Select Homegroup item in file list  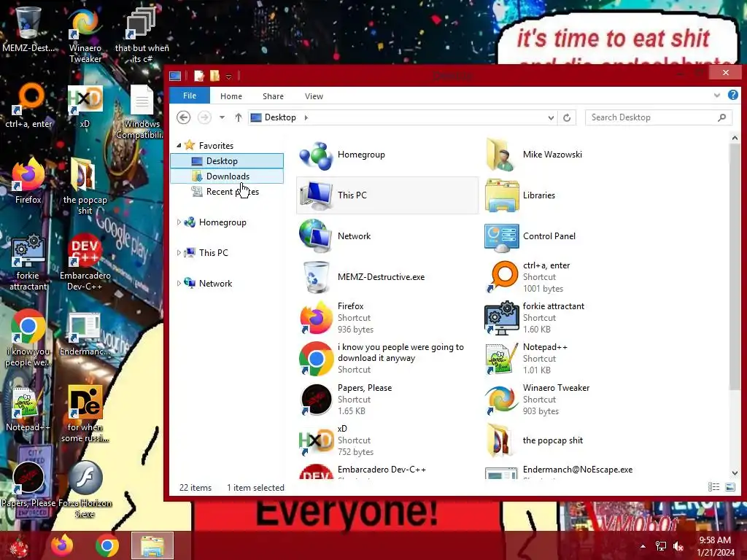tap(387, 155)
